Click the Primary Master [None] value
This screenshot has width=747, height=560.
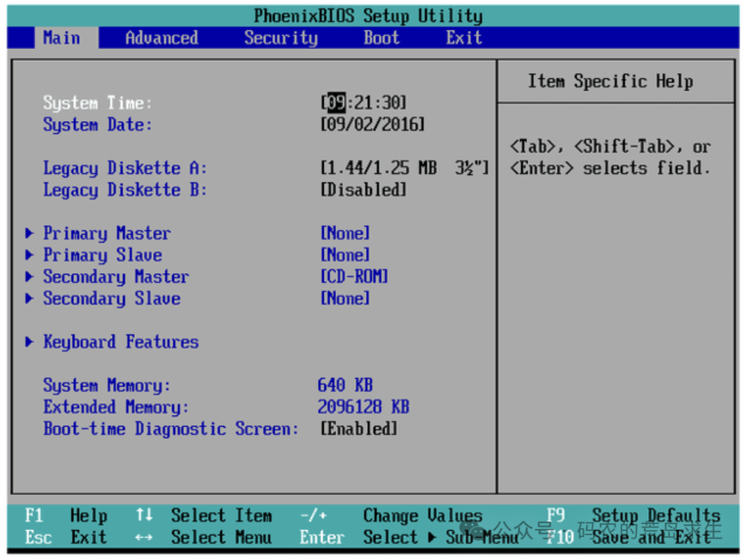click(x=345, y=233)
